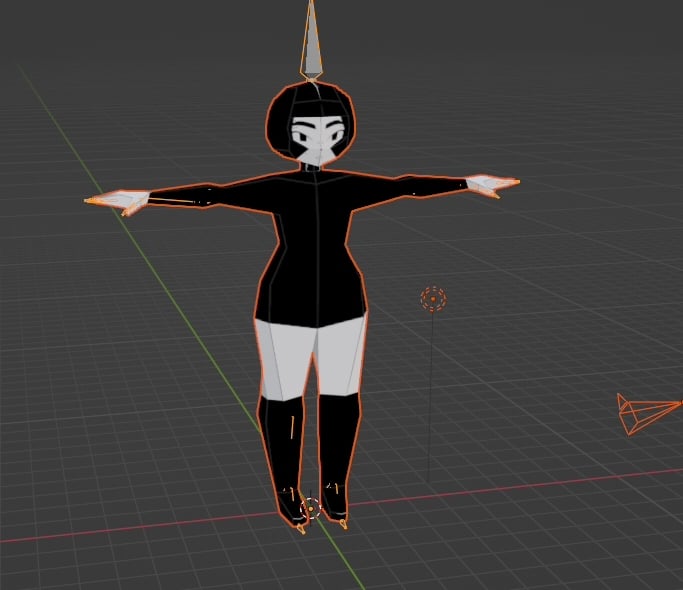Select the point light object
The width and height of the screenshot is (683, 590).
433,299
